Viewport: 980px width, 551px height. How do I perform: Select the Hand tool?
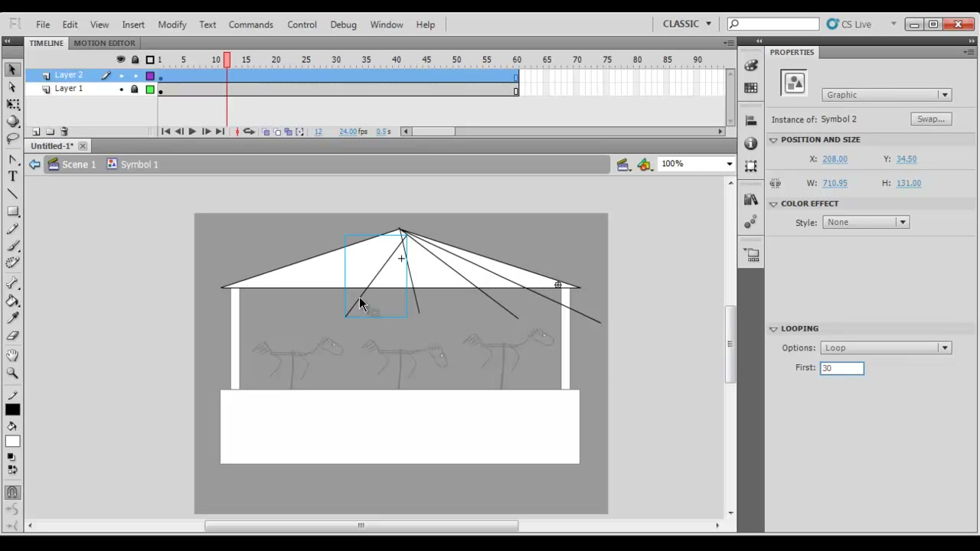(x=12, y=356)
